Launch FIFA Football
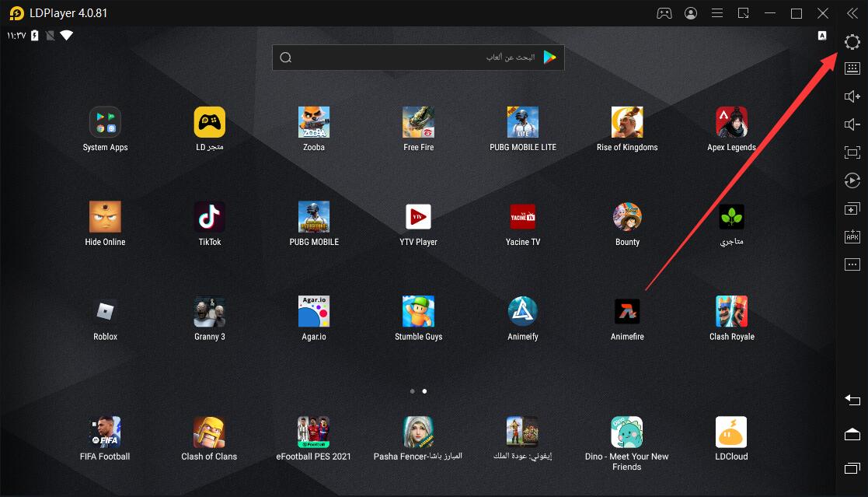868x497 pixels. pos(105,432)
